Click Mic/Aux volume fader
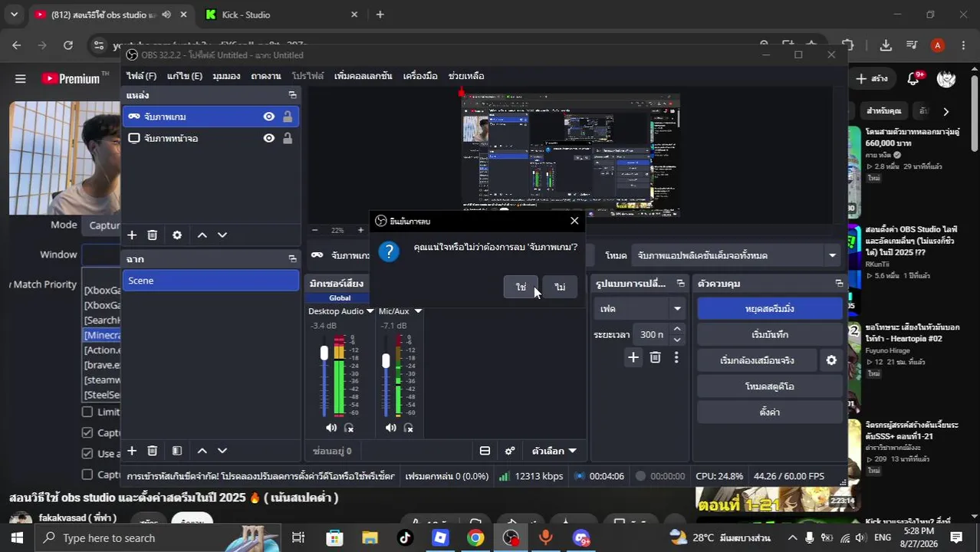The height and width of the screenshot is (552, 980). (386, 360)
